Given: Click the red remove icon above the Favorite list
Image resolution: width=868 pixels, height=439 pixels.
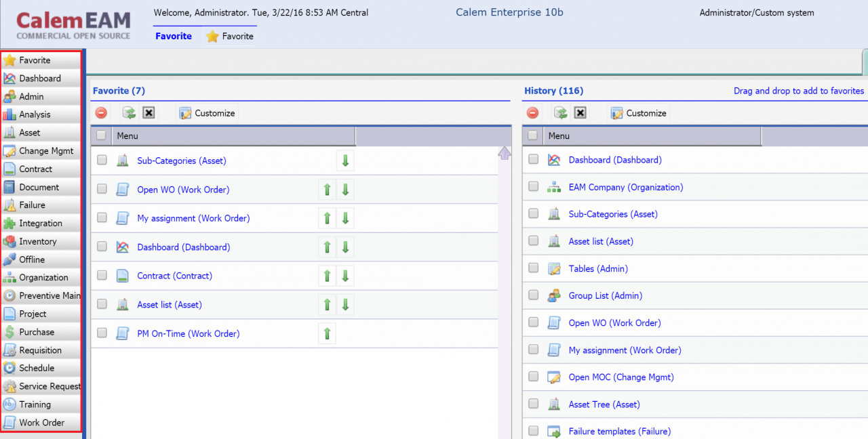Looking at the screenshot, I should (101, 112).
